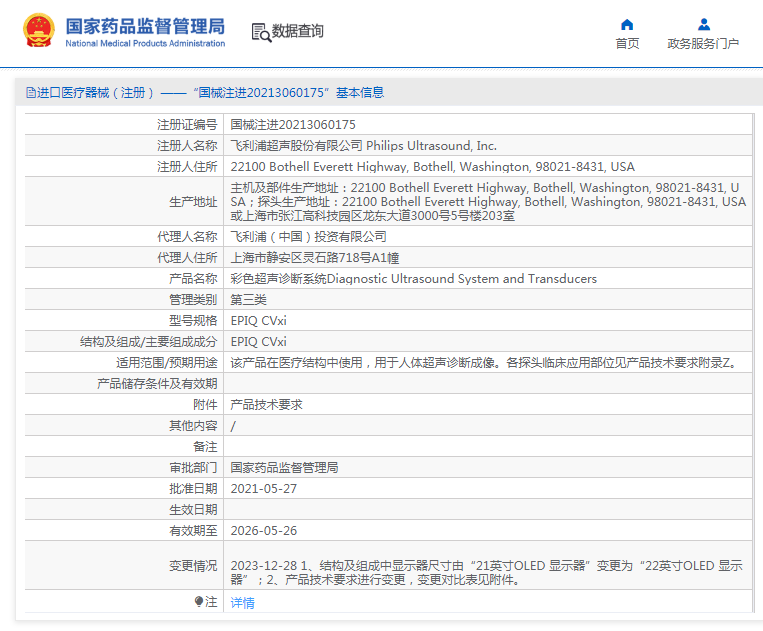The width and height of the screenshot is (763, 631).
Task: Click the 结构及组成/主要组成成分 label cell
Action: 124,342
